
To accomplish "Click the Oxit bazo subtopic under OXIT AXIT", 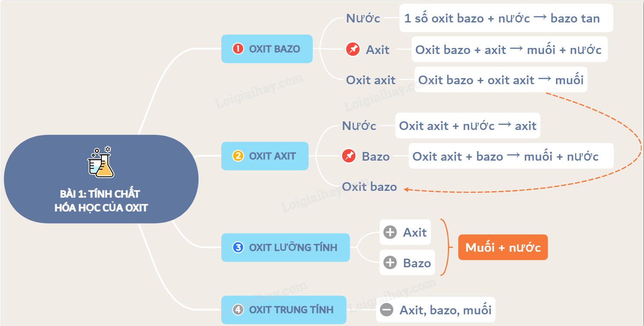I will tap(369, 187).
